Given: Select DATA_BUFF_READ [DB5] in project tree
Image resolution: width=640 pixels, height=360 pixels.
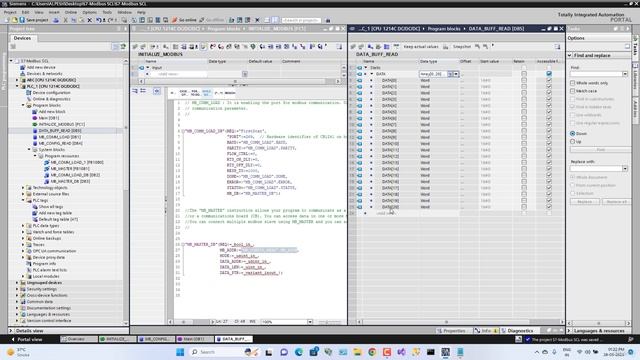Looking at the screenshot, I should [x=60, y=131].
